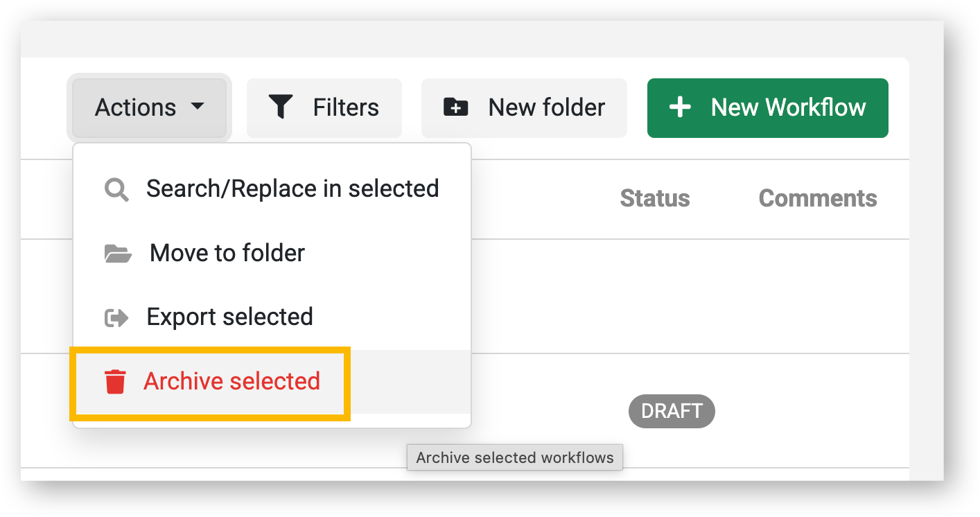The width and height of the screenshot is (980, 517).
Task: Click the Status column header
Action: (655, 199)
